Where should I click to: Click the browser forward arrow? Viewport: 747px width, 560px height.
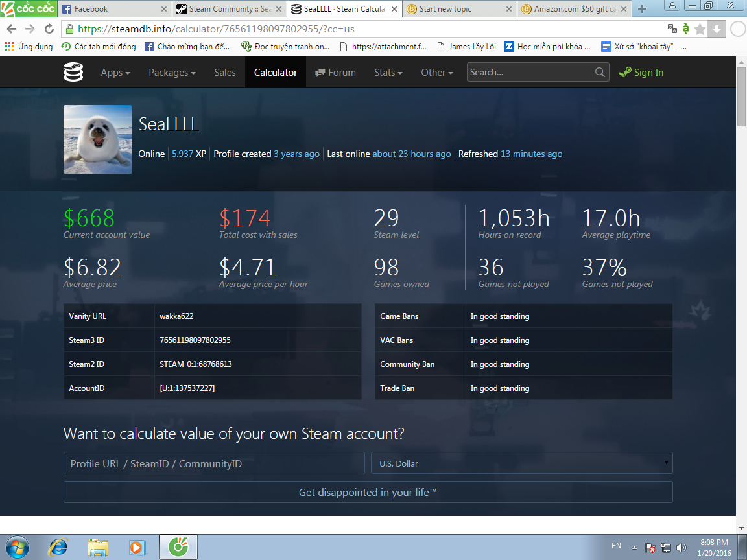click(30, 29)
